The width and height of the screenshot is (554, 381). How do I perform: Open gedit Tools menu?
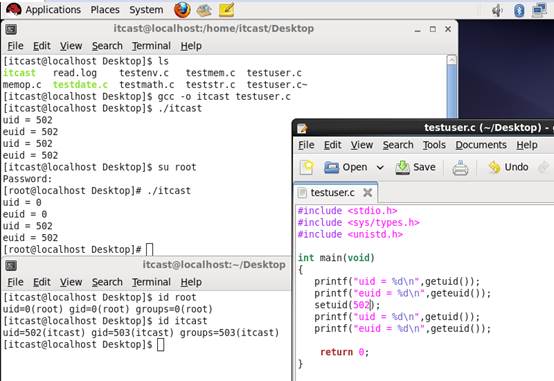pos(434,145)
